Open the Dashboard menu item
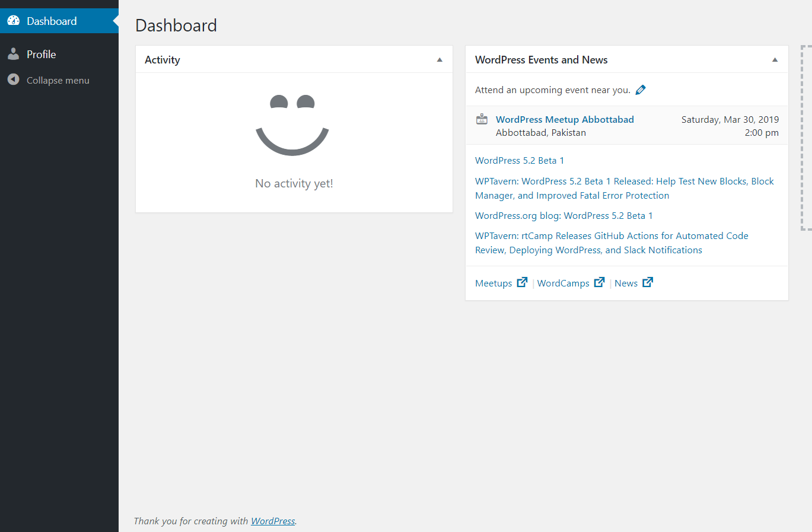The height and width of the screenshot is (532, 812). pos(59,21)
